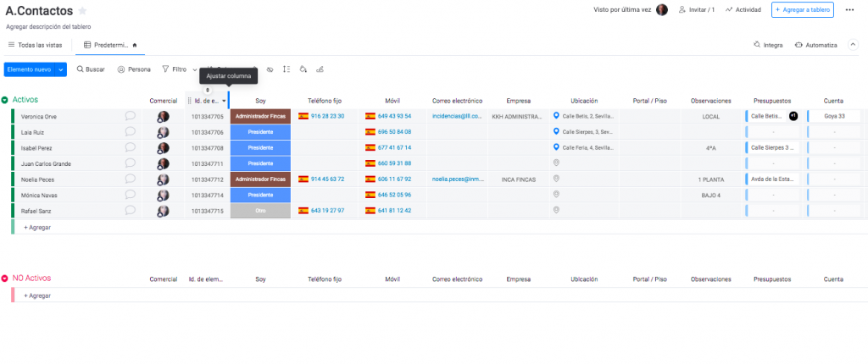
Task: Click the brown Administrador Fincas status for Veronica
Action: [x=260, y=116]
